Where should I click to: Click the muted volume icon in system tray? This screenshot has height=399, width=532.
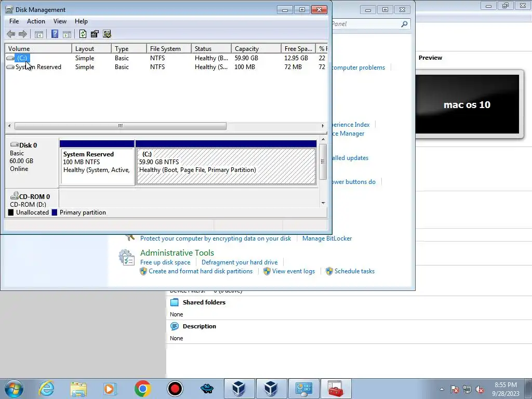480,390
